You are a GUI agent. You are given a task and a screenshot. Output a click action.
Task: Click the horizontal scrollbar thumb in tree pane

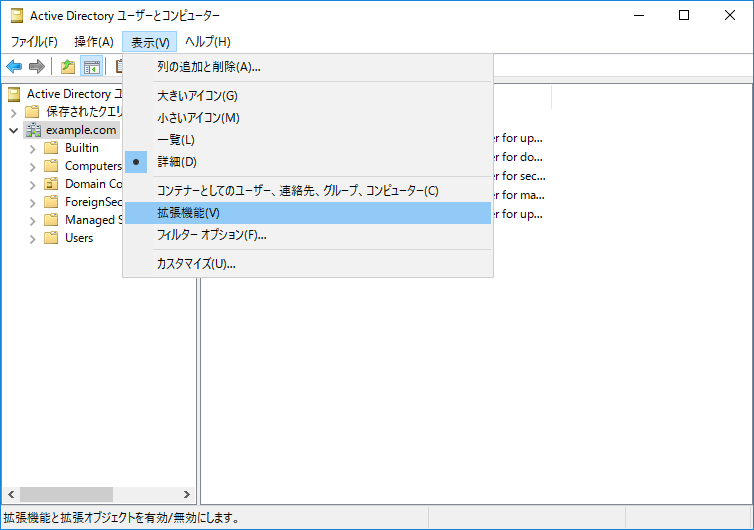pyautogui.click(x=66, y=494)
